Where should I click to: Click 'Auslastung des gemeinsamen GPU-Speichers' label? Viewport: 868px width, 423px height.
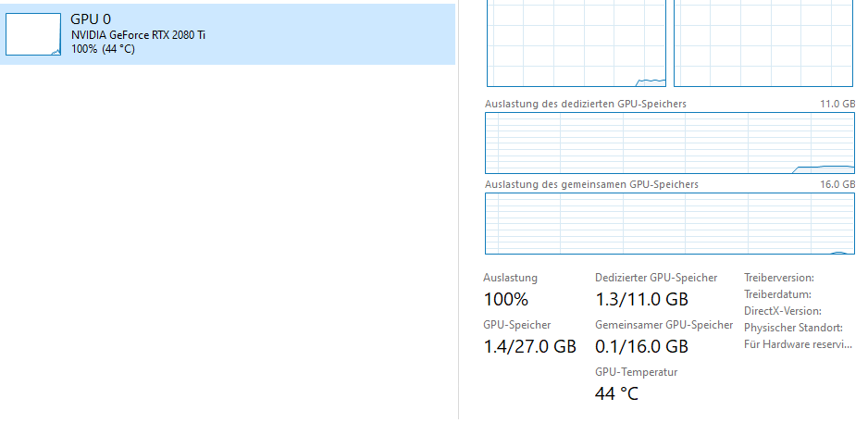click(591, 184)
